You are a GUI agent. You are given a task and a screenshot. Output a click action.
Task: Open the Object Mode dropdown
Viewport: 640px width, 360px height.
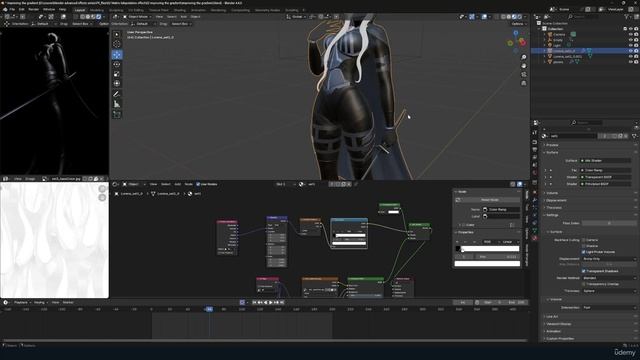137,17
